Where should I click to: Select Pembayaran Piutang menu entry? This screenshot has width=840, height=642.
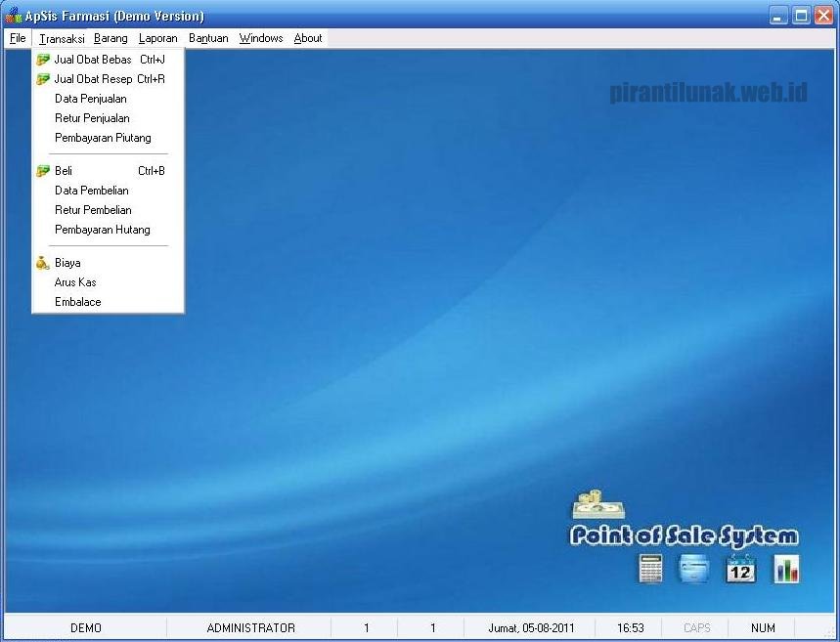[x=109, y=138]
